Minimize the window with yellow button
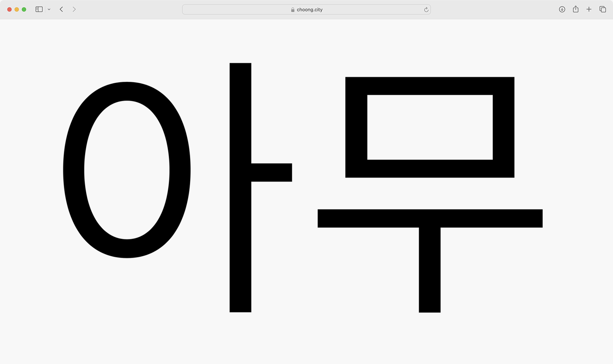613x364 pixels. click(x=17, y=9)
